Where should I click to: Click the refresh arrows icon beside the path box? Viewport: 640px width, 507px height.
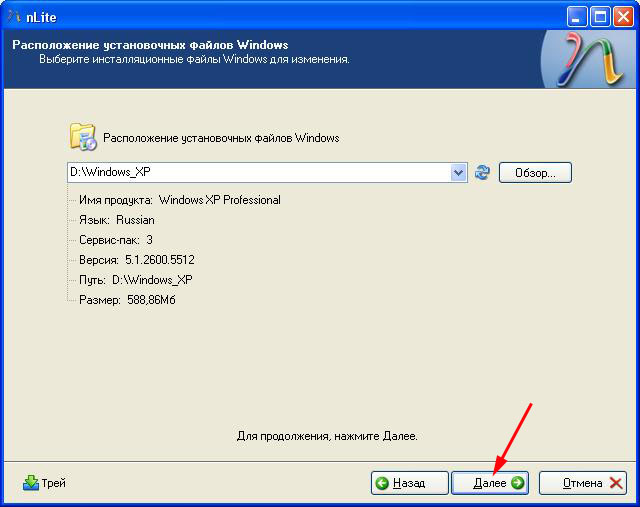click(x=482, y=172)
